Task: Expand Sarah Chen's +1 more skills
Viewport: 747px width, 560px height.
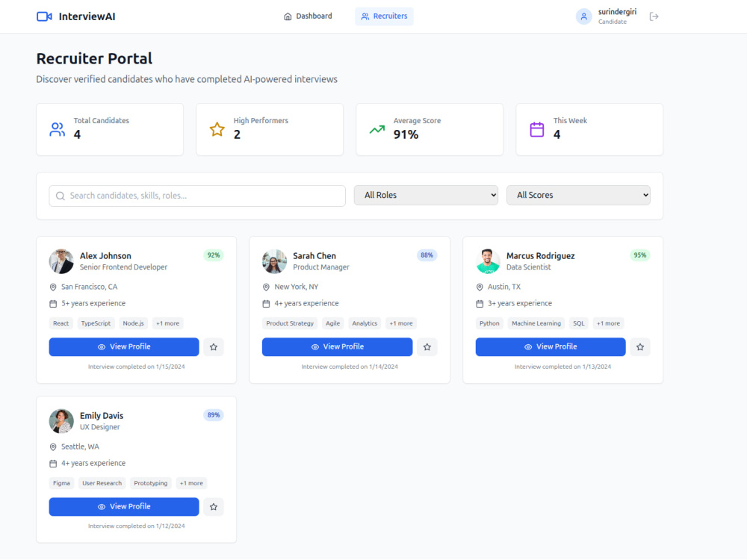Action: (x=401, y=323)
